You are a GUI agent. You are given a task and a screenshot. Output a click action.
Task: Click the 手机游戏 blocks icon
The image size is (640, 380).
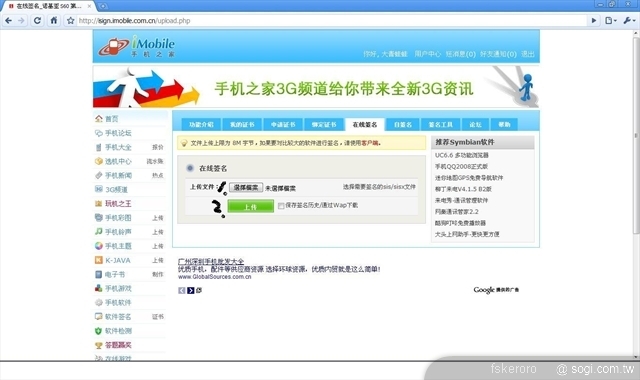coord(98,288)
